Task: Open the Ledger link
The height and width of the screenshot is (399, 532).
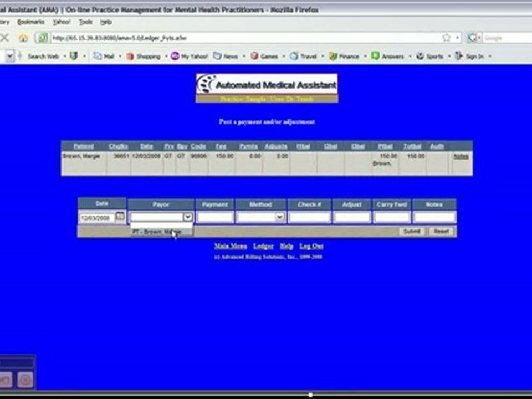Action: coord(263,246)
